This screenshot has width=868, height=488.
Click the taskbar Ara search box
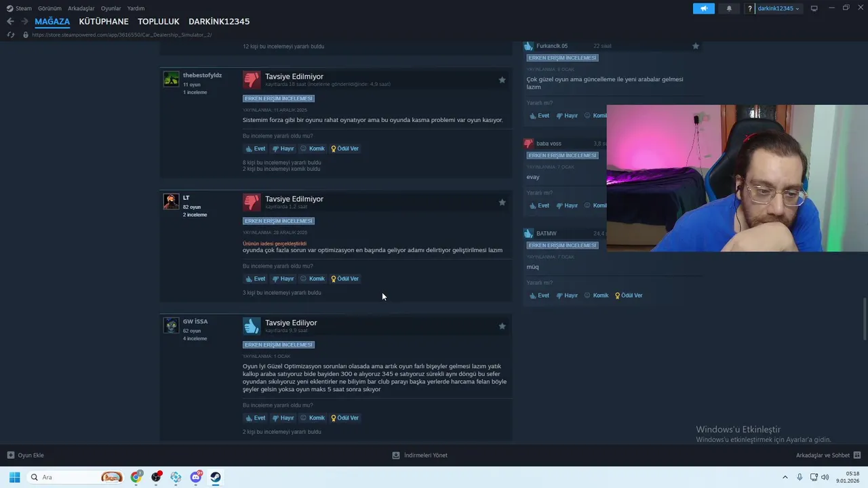pos(76,477)
